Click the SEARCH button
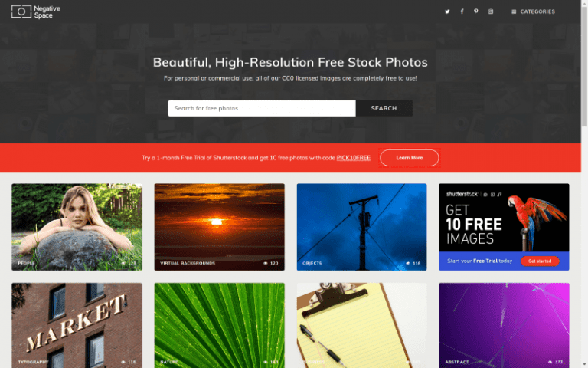 coord(384,108)
